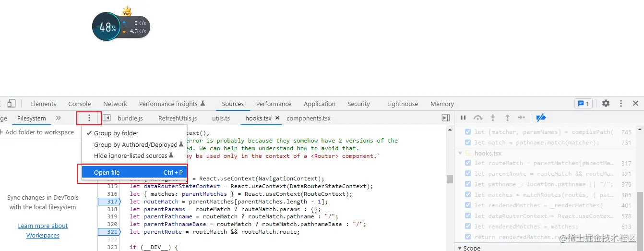644x251 pixels.
Task: Select Group by folder menu item
Action: click(x=134, y=133)
